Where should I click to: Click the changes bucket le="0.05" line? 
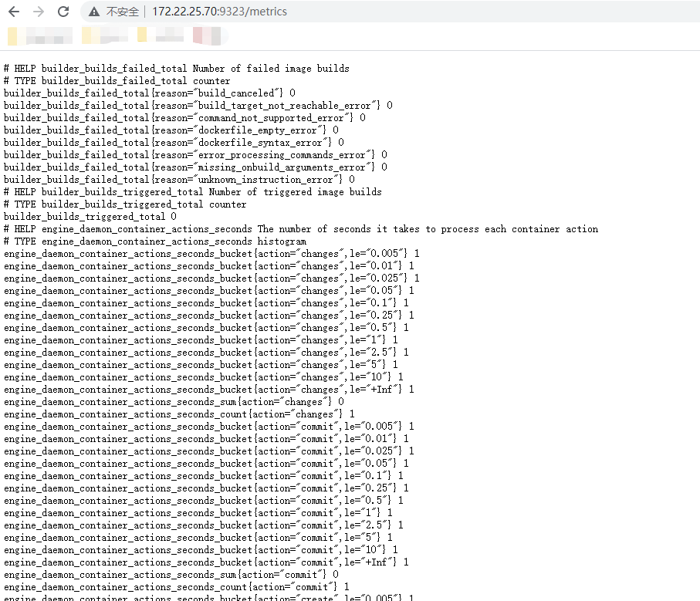click(209, 290)
